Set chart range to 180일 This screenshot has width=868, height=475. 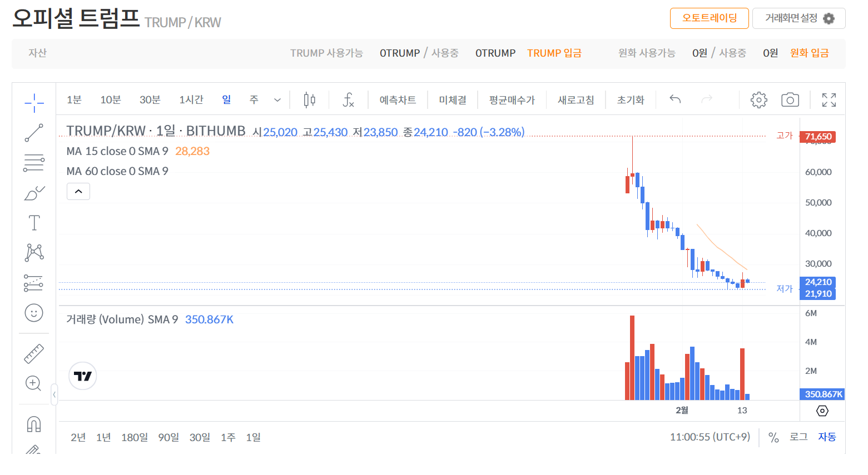135,438
